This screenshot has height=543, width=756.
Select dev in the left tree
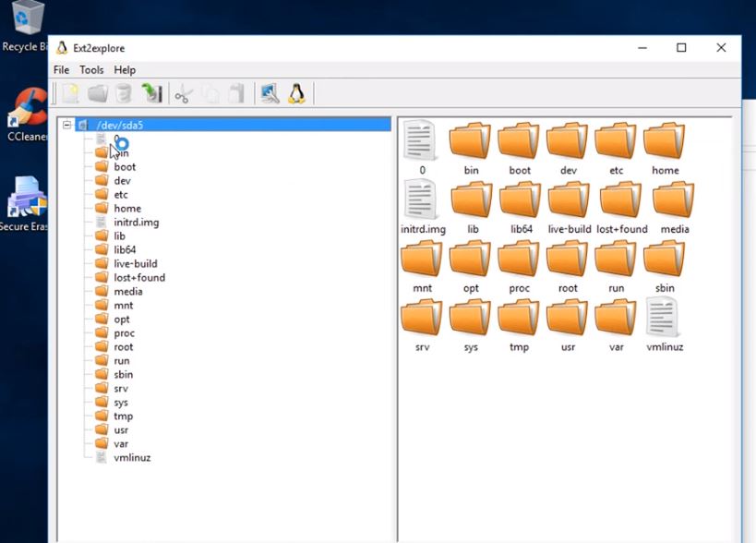122,181
